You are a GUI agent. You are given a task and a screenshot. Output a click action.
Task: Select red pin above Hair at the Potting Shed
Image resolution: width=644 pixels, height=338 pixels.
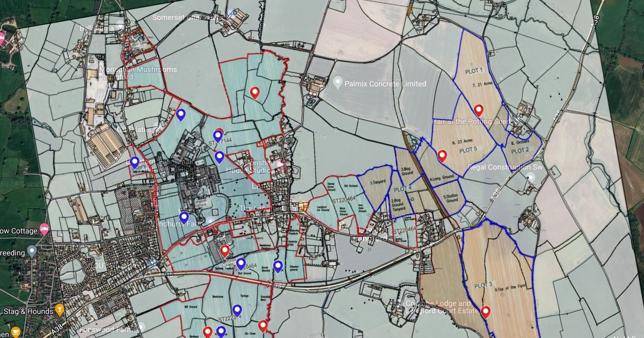pos(479,111)
